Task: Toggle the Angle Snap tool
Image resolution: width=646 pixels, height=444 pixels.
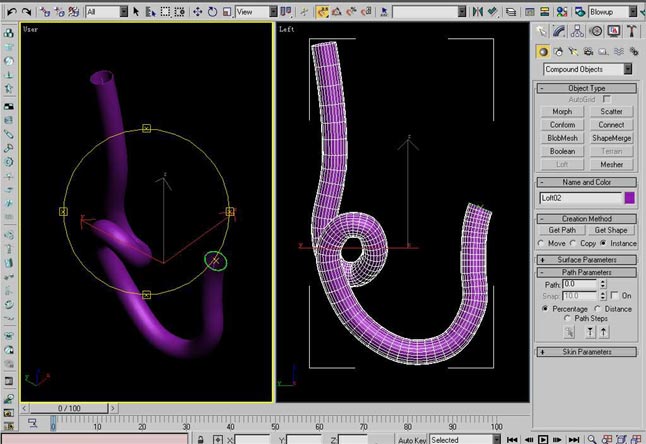Action: pyautogui.click(x=337, y=12)
